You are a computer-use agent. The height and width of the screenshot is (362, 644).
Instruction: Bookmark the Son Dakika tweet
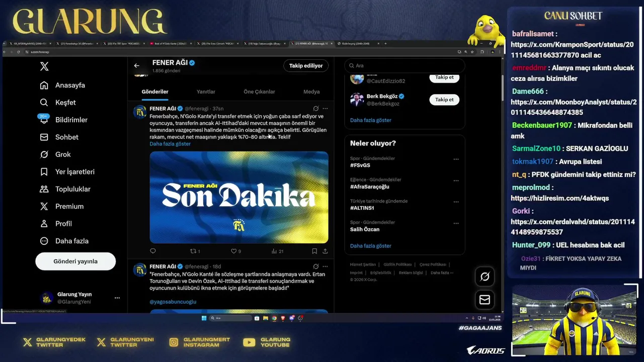pyautogui.click(x=314, y=251)
